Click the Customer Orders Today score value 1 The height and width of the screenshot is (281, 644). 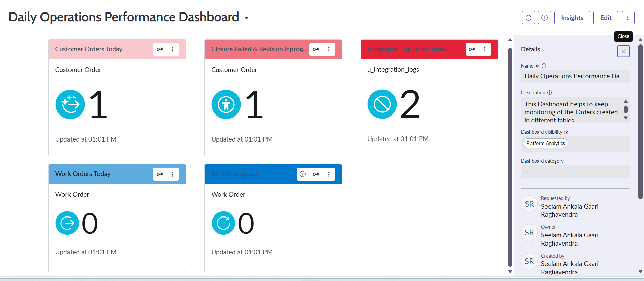coord(99,104)
